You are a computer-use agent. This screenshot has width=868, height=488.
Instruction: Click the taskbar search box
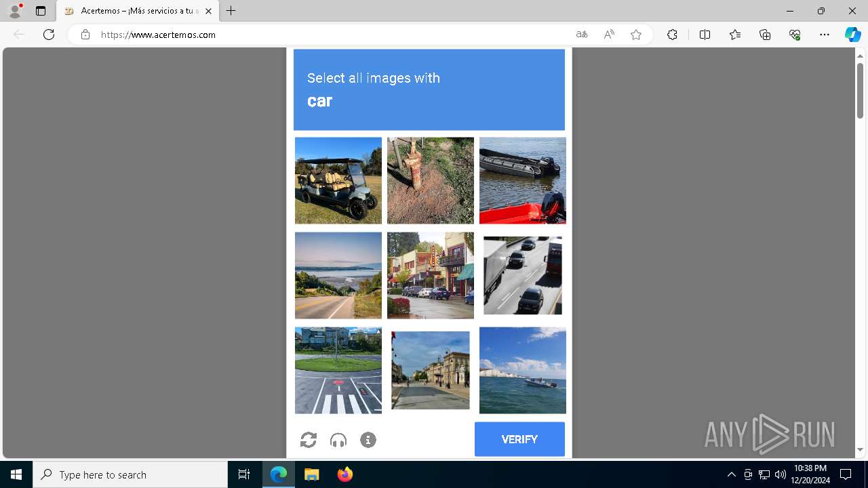(130, 474)
